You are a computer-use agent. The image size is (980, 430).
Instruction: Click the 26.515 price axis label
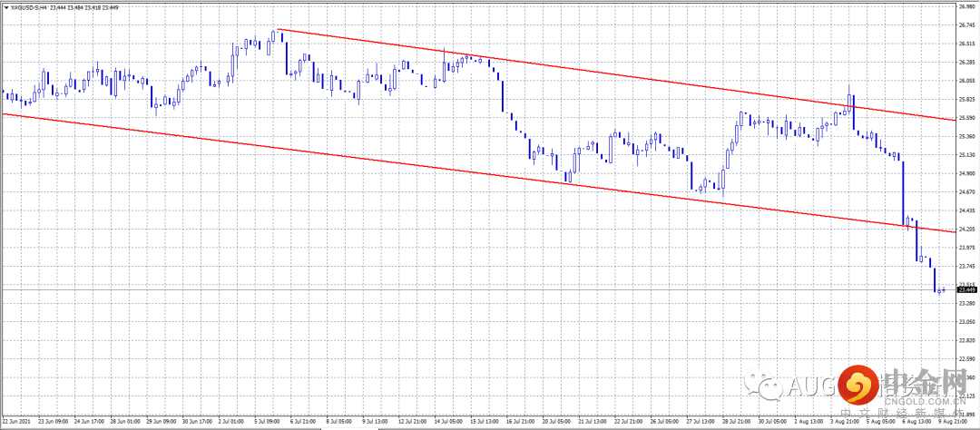(966, 44)
